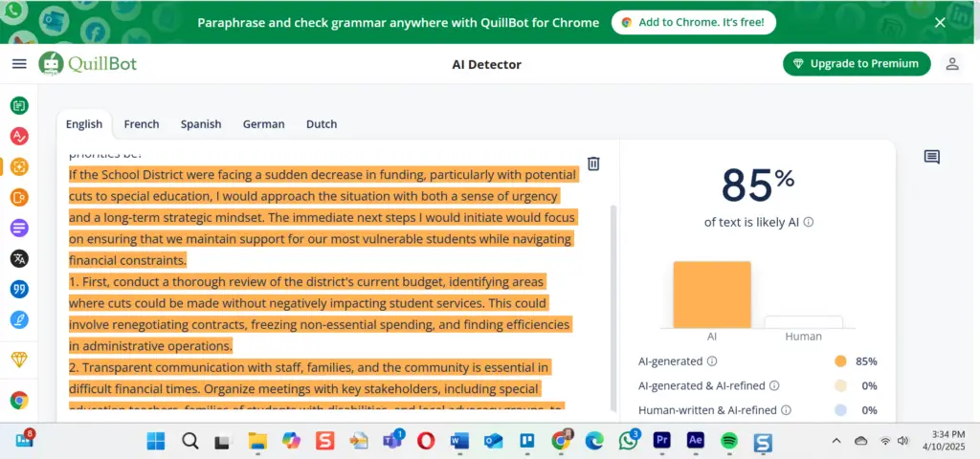Screen dimensions: 980x459
Task: Open Opera browser from taskbar
Action: click(426, 441)
